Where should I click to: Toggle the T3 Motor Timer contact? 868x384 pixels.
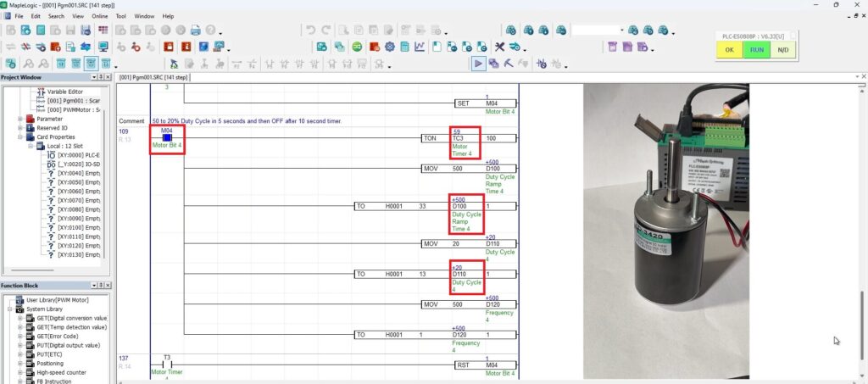point(167,365)
